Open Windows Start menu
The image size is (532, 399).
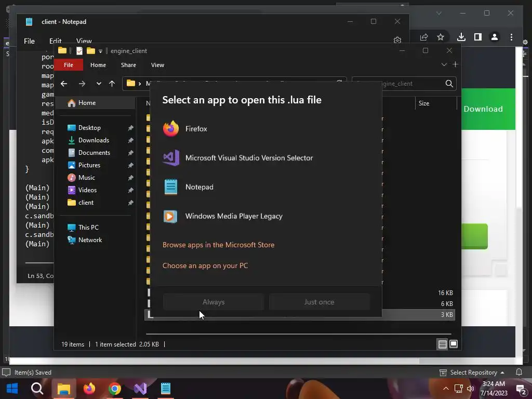pos(12,389)
